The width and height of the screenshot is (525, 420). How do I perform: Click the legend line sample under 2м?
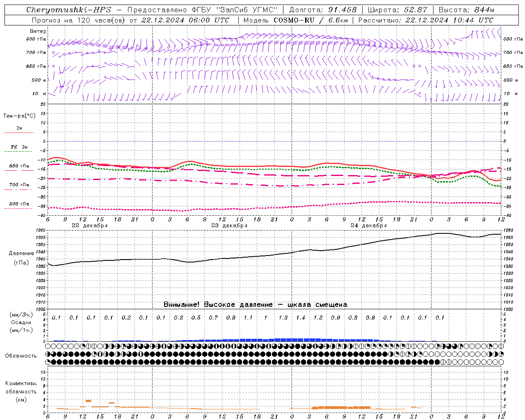[x=19, y=133]
